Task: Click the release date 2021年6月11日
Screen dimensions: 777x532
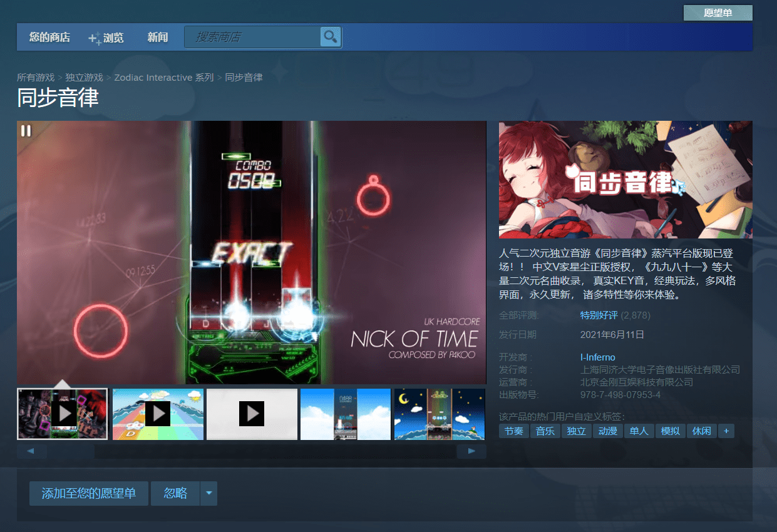Action: [x=612, y=334]
